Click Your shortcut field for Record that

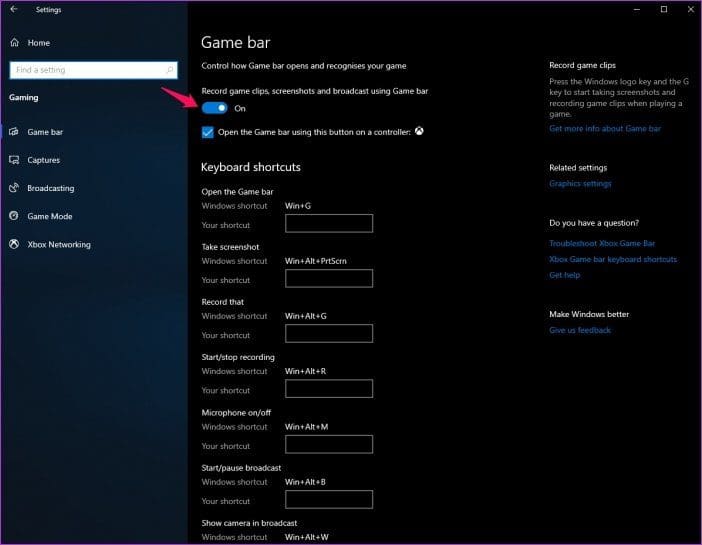(329, 333)
